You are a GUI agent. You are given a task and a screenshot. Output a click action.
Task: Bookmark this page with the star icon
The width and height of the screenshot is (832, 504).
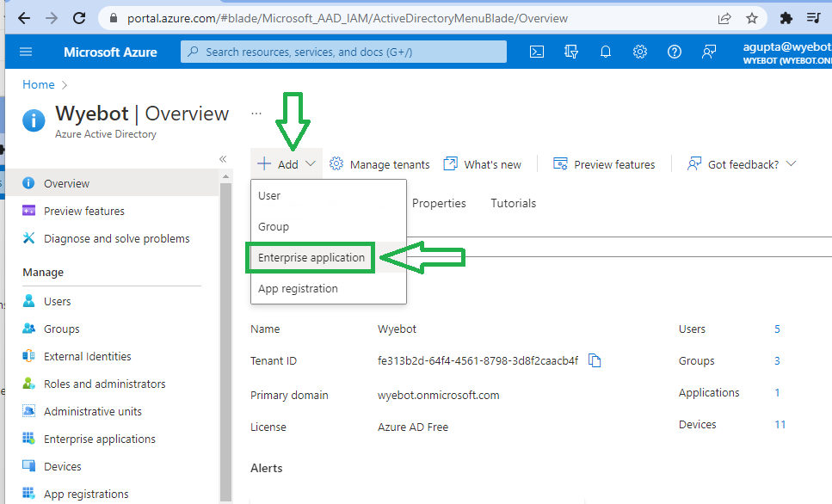tap(752, 19)
